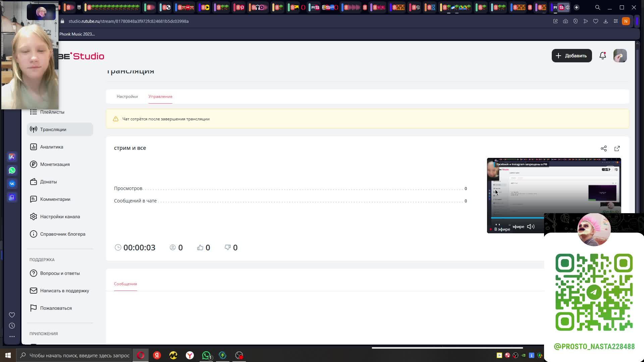Viewport: 644px width, 362px height.
Task: Click the stream title 'стрим и все'
Action: (130, 148)
